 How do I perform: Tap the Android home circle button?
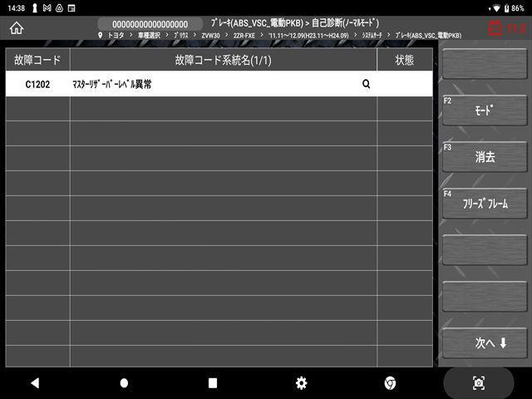coord(124,383)
